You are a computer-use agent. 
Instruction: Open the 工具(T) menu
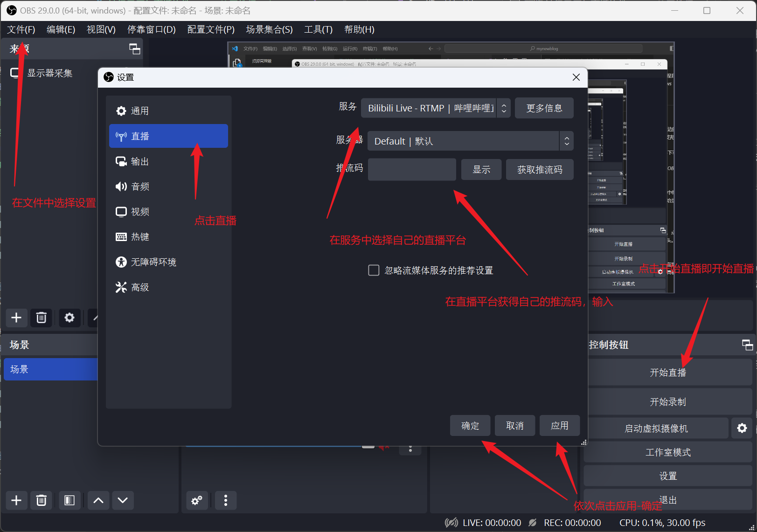coord(319,29)
